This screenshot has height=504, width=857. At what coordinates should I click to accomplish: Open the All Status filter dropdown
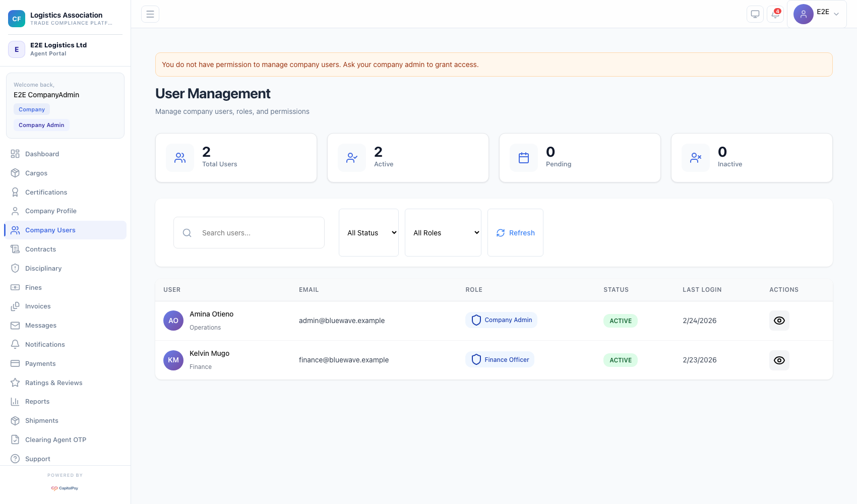click(x=369, y=233)
